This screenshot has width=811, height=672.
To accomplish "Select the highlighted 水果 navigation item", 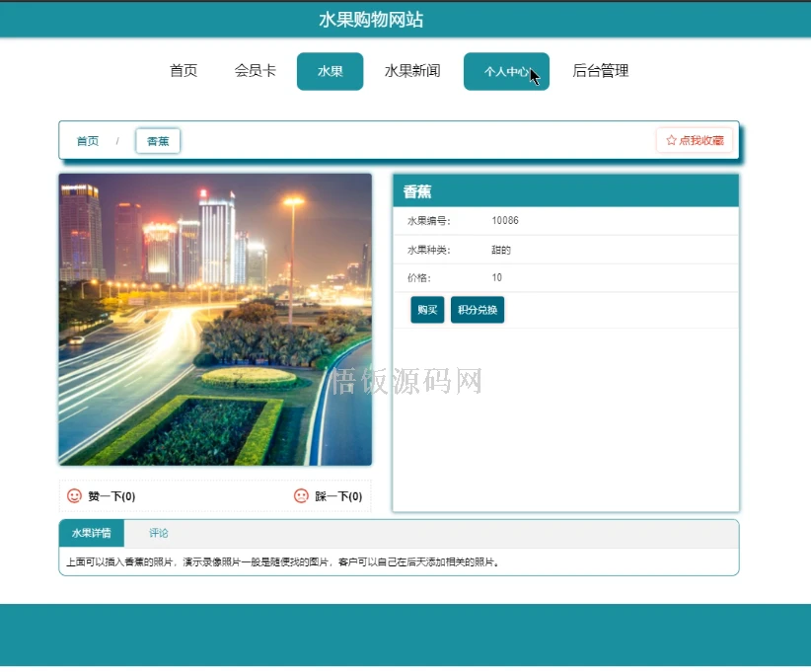I will pos(330,70).
